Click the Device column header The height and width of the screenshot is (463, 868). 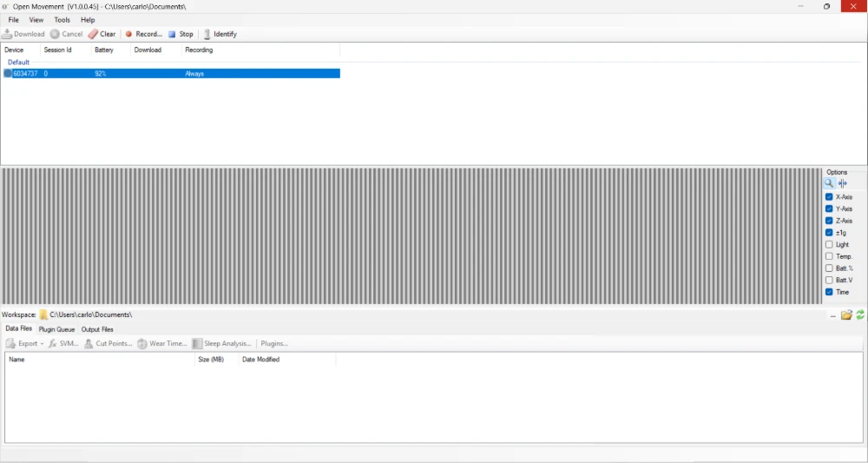coord(21,50)
